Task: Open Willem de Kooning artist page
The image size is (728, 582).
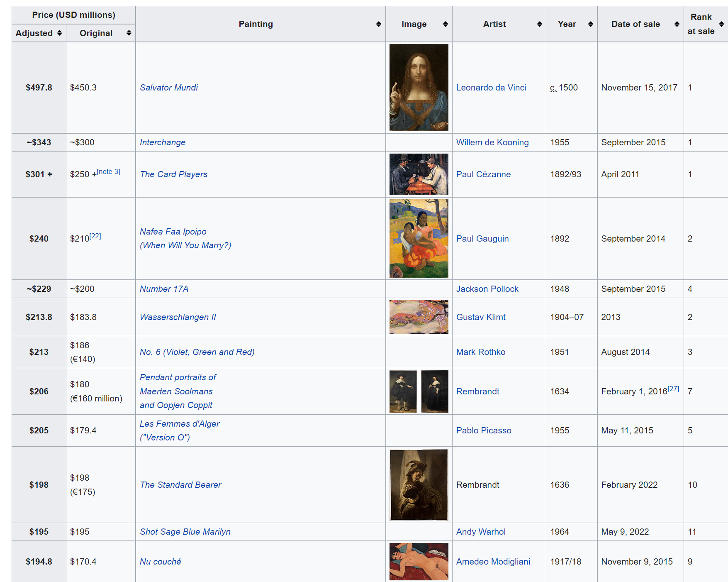Action: 492,142
